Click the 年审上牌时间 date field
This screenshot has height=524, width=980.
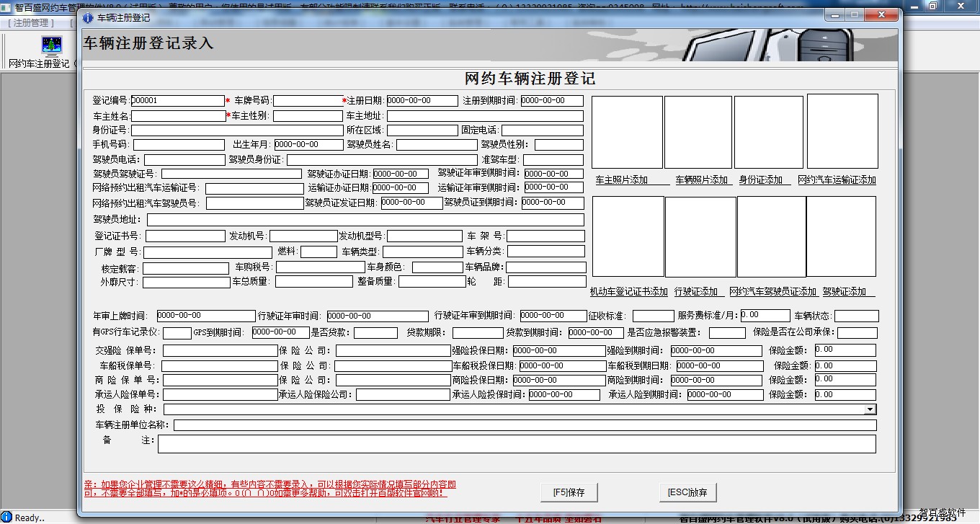coord(205,316)
